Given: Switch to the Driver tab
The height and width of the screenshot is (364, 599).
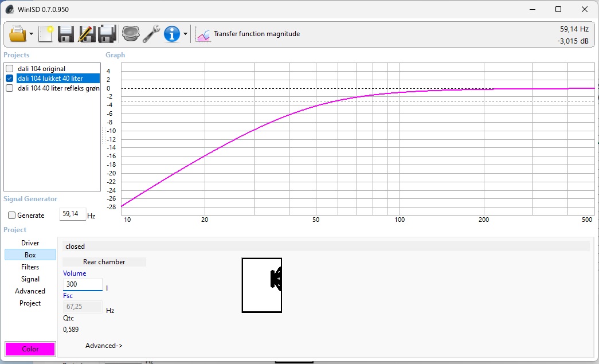Looking at the screenshot, I should (x=30, y=243).
